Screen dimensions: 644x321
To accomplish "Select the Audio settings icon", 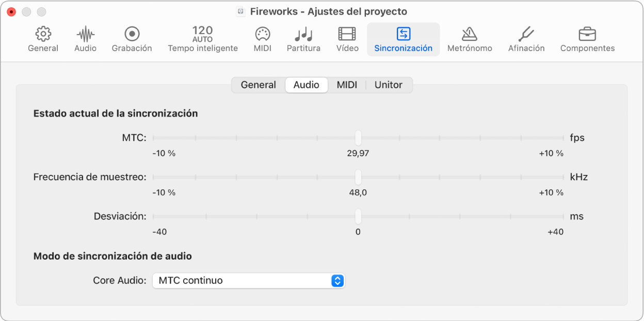I will click(85, 39).
